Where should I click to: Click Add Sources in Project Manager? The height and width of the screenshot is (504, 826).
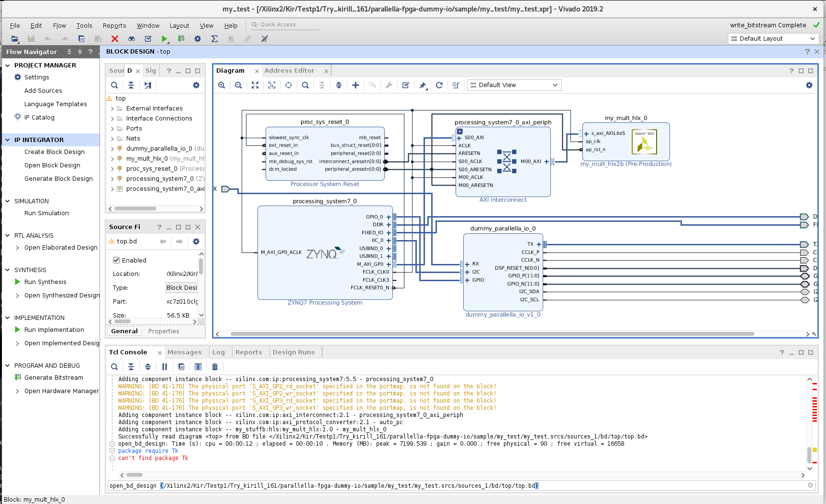pos(43,91)
